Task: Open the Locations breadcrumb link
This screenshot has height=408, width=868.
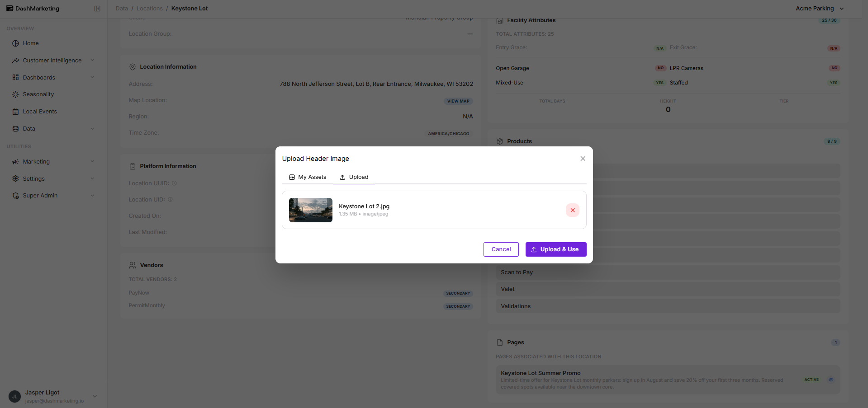Action: pos(150,9)
